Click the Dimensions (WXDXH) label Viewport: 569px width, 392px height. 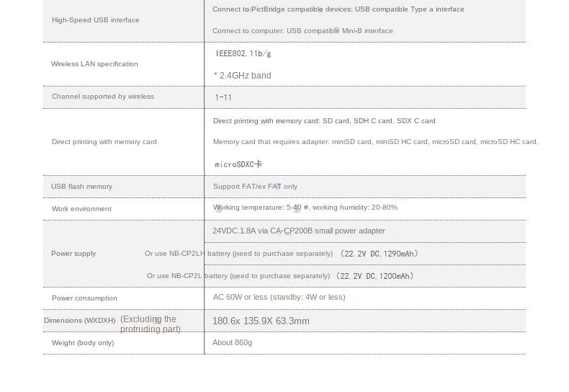point(79,321)
